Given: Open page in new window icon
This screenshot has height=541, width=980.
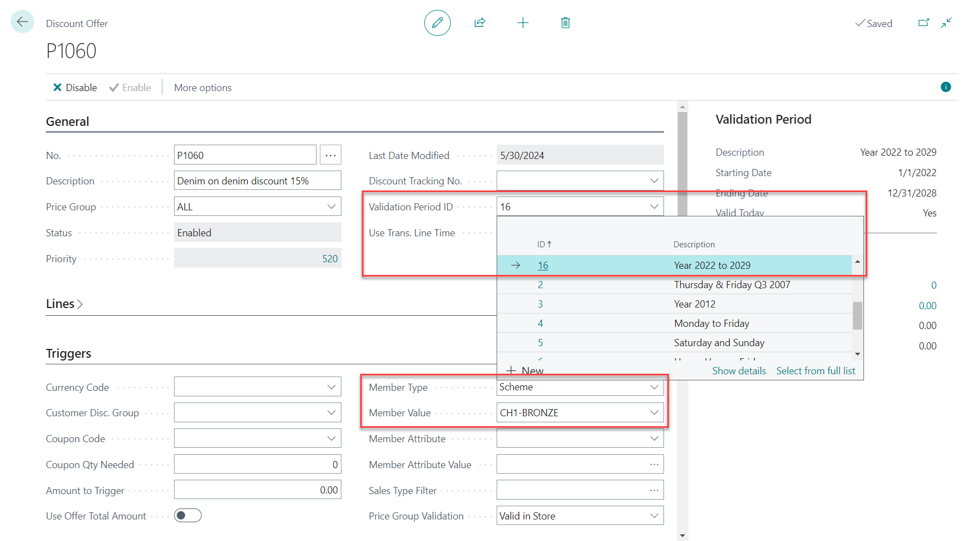Looking at the screenshot, I should (923, 23).
